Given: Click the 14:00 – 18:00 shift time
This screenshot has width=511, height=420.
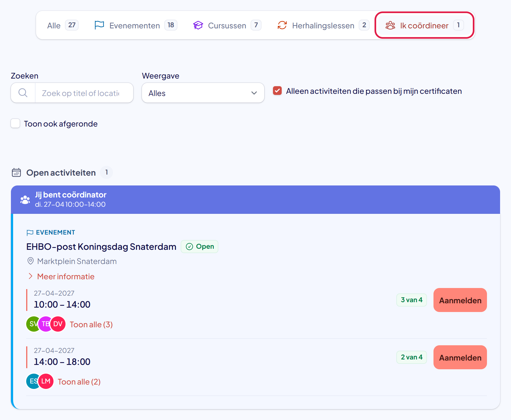Looking at the screenshot, I should [x=62, y=362].
